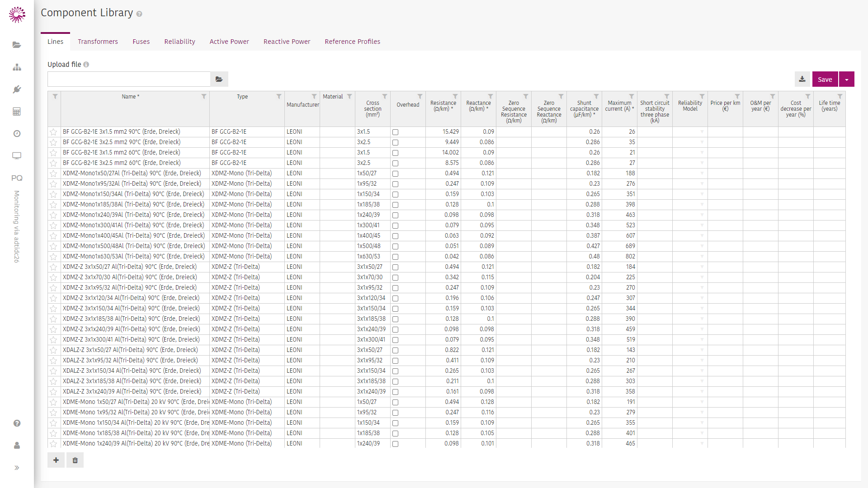The image size is (868, 488).
Task: Toggle Overhead checkbox for XDMZ-Z 3x1x50/27 row
Action: coord(395,267)
